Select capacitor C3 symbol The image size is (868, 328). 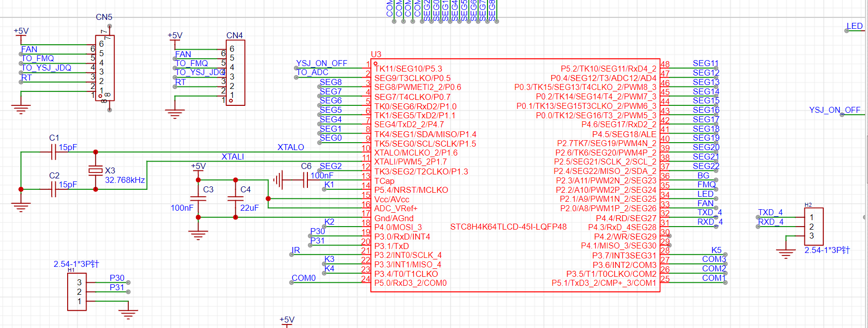click(198, 198)
